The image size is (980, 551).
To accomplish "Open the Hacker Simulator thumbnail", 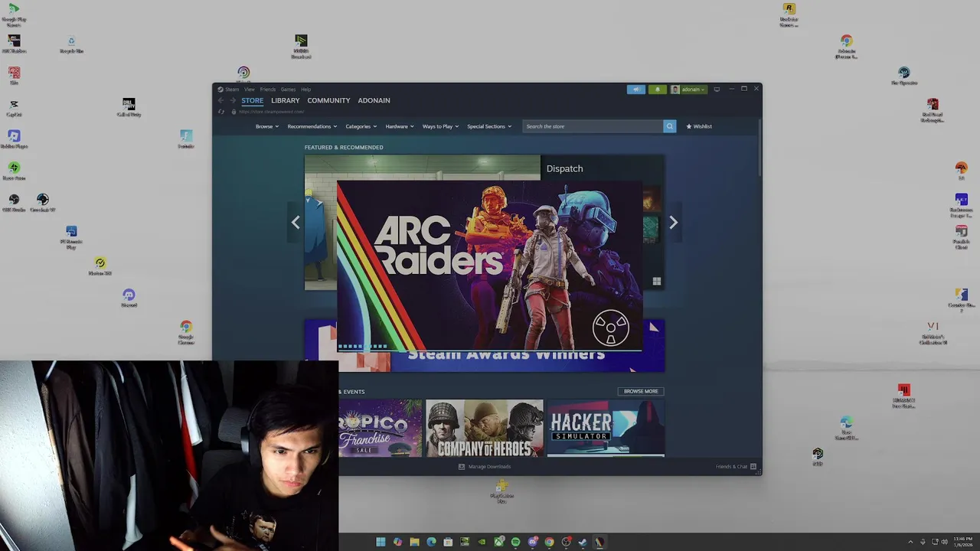I will [606, 428].
